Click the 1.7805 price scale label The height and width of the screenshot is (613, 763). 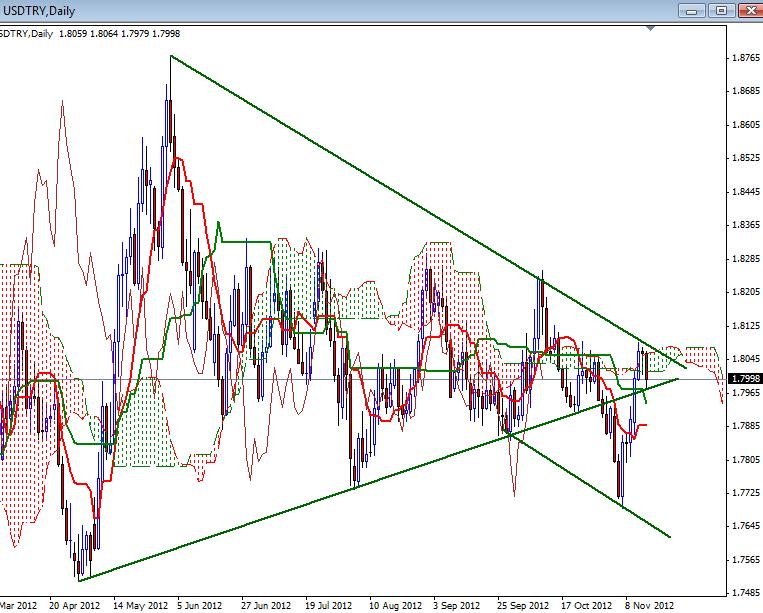click(746, 460)
